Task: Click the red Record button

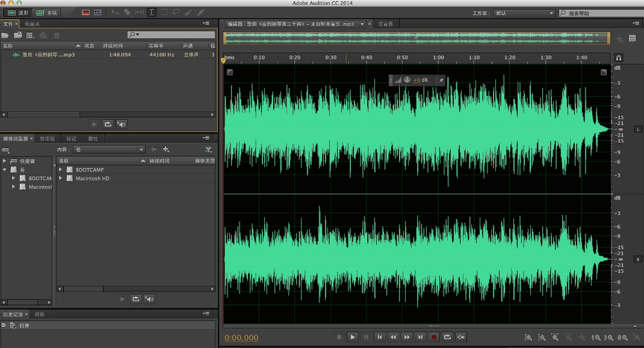Action: click(x=433, y=337)
